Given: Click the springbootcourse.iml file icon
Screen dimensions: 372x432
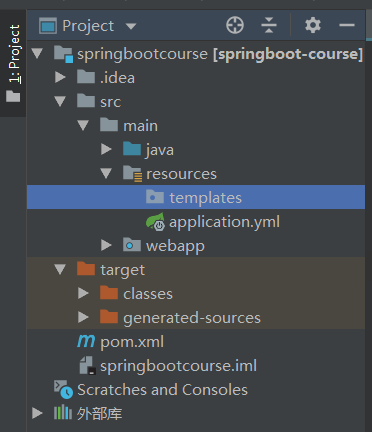Looking at the screenshot, I should (x=88, y=366).
